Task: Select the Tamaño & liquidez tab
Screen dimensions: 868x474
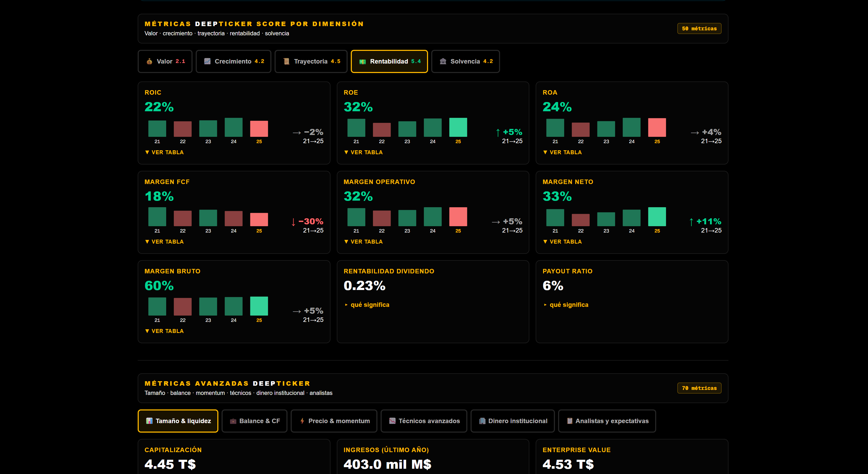Action: 178,421
